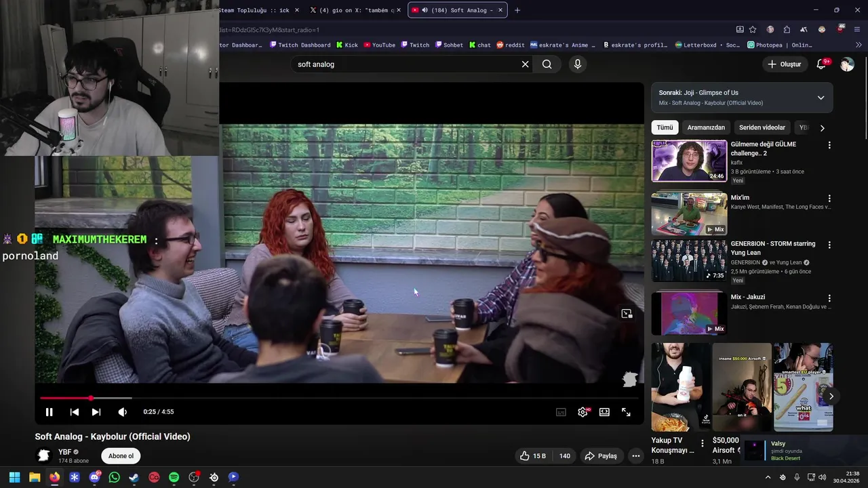Open Mix'im playlist thumbnail
The height and width of the screenshot is (488, 868).
(x=689, y=213)
